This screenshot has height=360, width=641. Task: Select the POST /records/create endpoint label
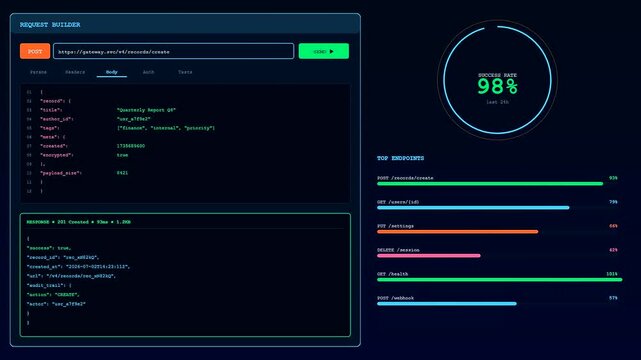[x=405, y=178]
